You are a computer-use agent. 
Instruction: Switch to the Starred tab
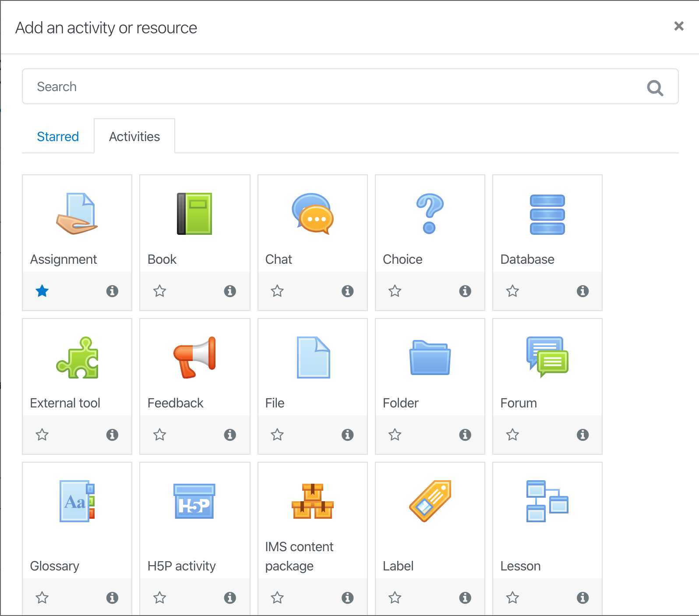tap(58, 137)
